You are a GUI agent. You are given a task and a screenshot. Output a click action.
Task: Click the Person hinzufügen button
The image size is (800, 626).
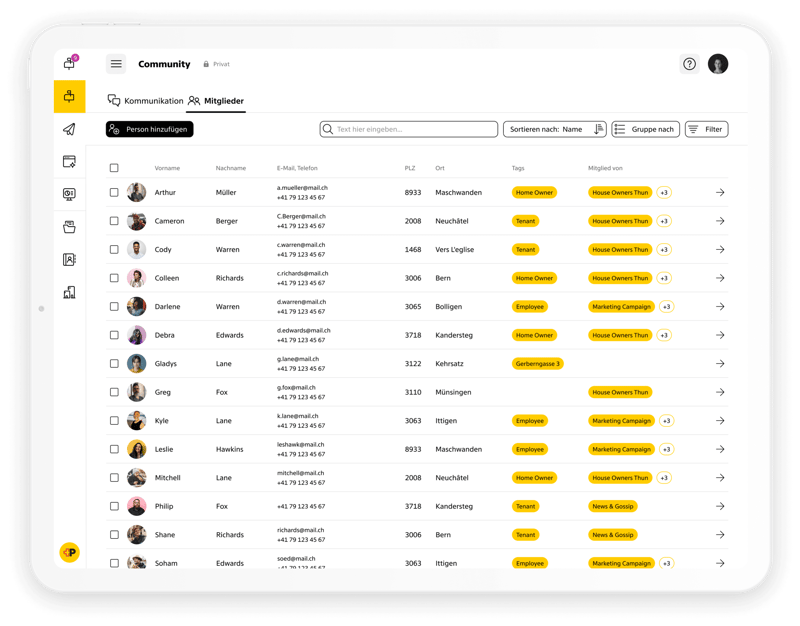coord(149,129)
